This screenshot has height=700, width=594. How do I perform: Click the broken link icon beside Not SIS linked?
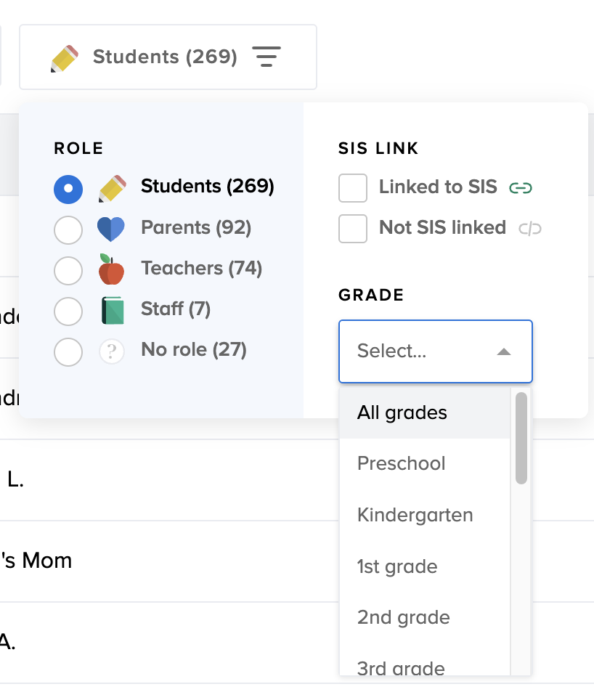click(530, 229)
